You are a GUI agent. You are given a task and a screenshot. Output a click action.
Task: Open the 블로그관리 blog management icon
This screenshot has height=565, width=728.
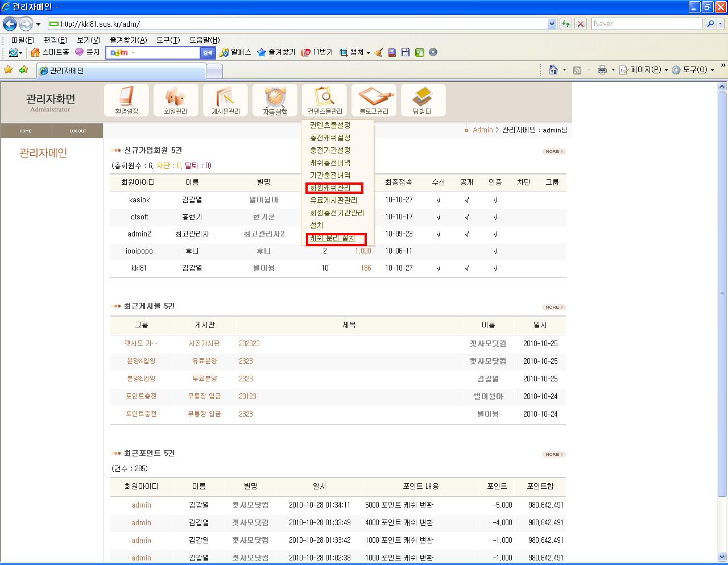point(374,100)
